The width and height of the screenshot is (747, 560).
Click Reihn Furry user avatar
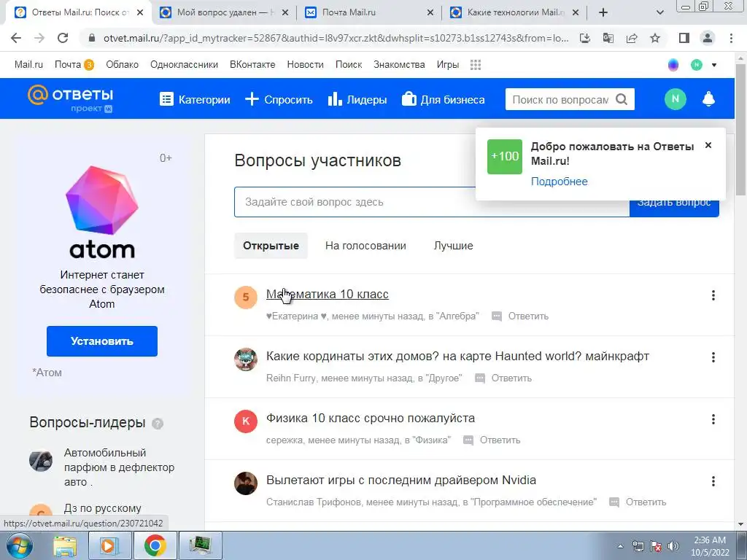[246, 359]
